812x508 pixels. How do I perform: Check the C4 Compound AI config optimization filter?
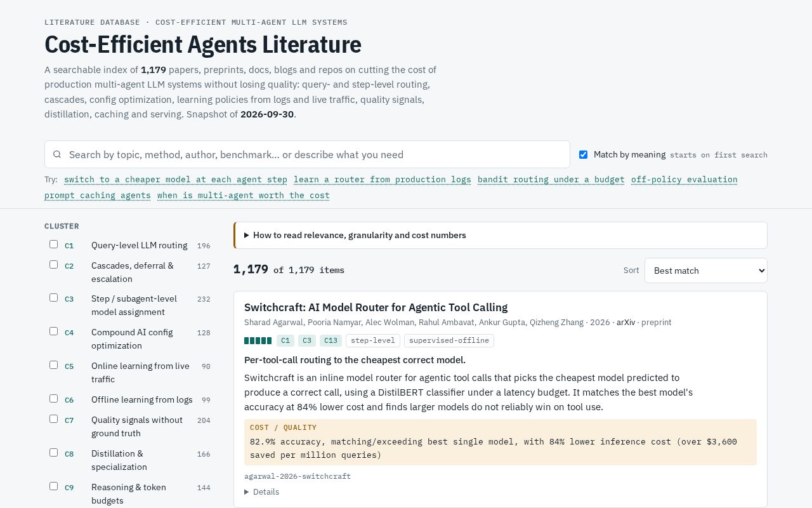[x=53, y=331]
